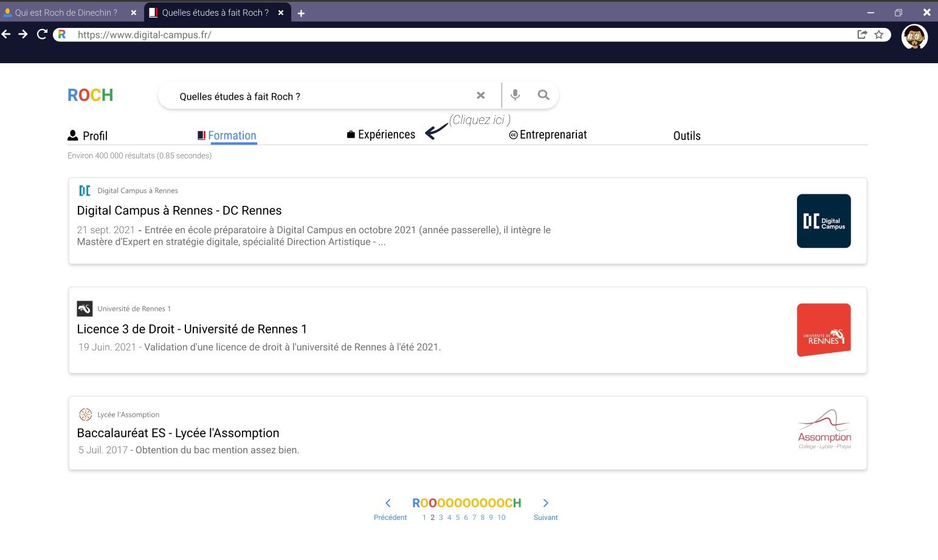938x560 pixels.
Task: Click the site icon in address bar
Action: coord(61,35)
